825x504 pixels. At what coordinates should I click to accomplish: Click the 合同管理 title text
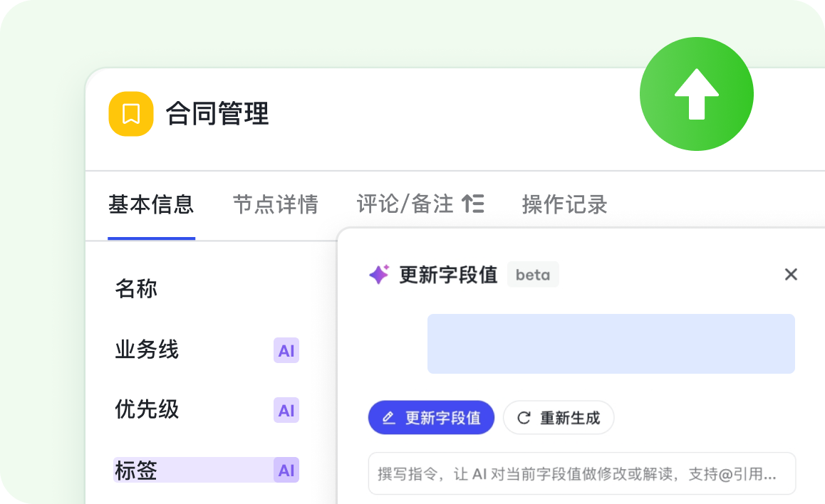point(217,114)
